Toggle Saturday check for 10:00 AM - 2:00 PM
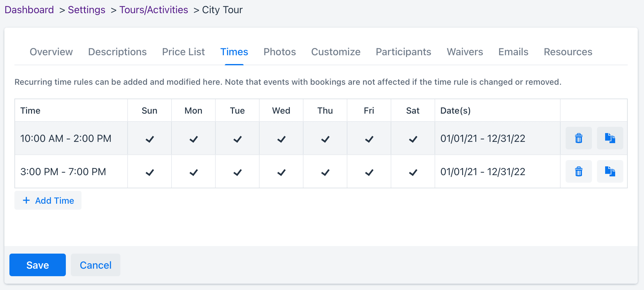This screenshot has height=290, width=644. [x=413, y=139]
